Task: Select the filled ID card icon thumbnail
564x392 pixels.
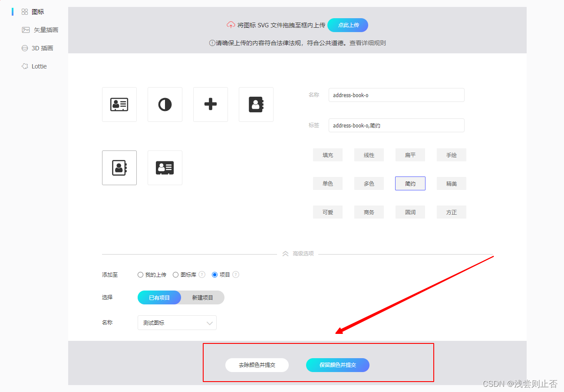Action: (165, 168)
